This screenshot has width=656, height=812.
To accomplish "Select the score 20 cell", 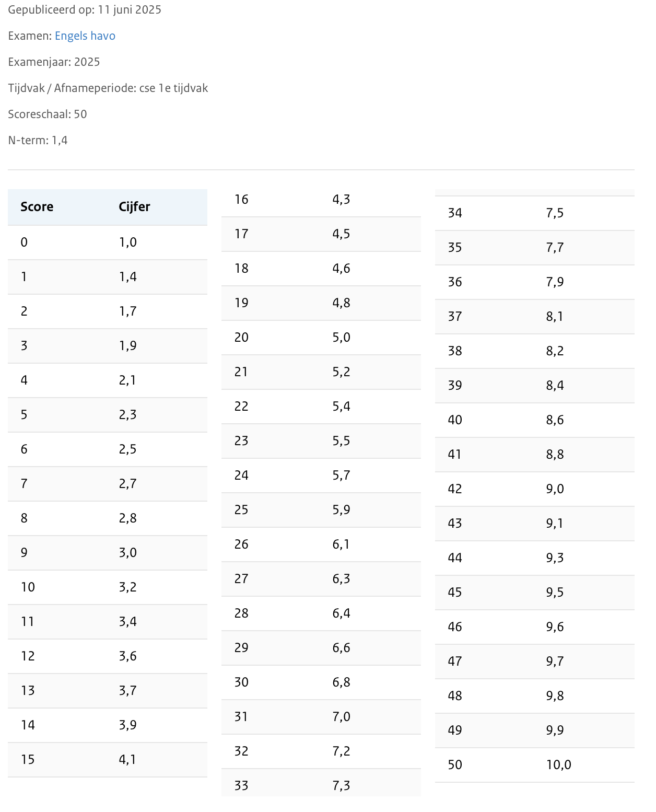I will coord(241,338).
